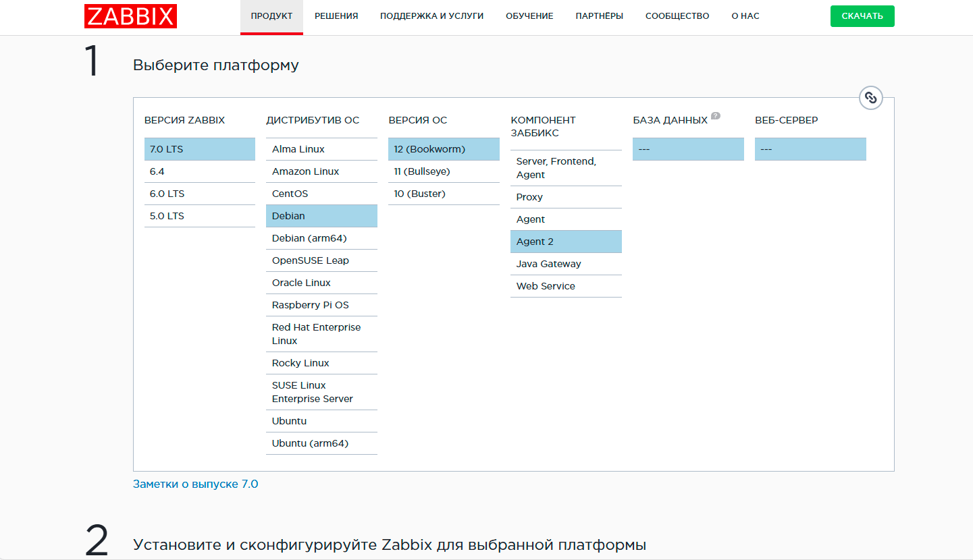Image resolution: width=973 pixels, height=560 pixels.
Task: Click the database placeholder option
Action: pos(688,149)
